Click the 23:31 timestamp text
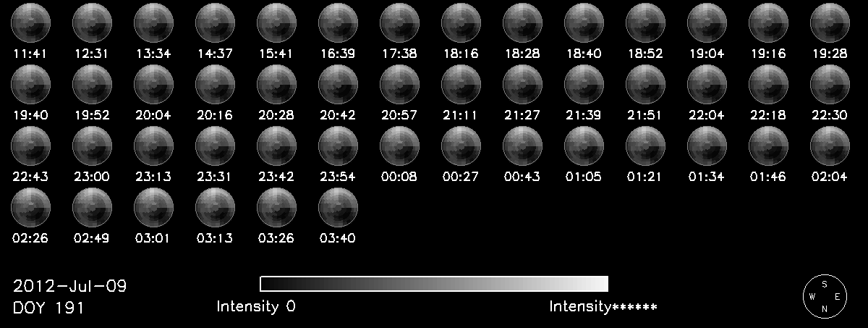The image size is (868, 328). click(215, 176)
